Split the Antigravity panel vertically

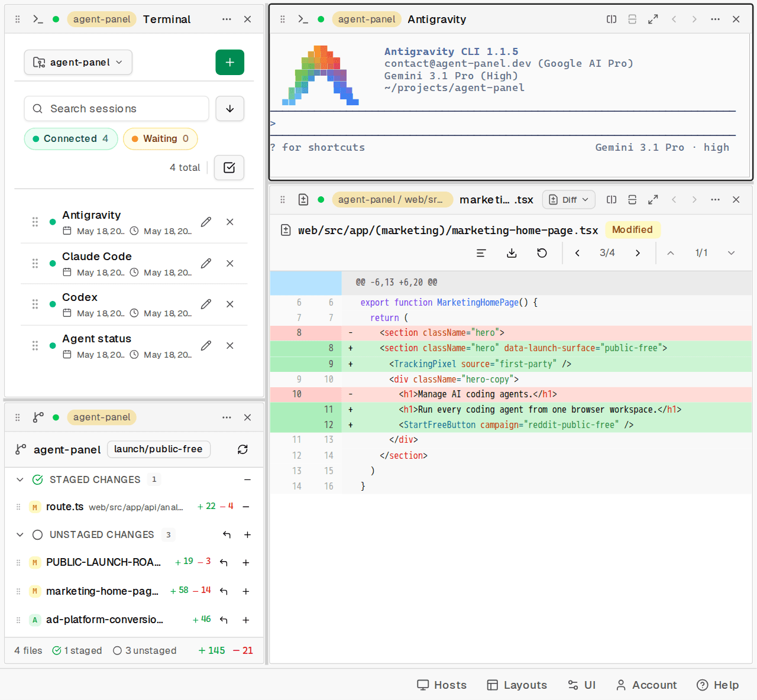click(x=632, y=20)
